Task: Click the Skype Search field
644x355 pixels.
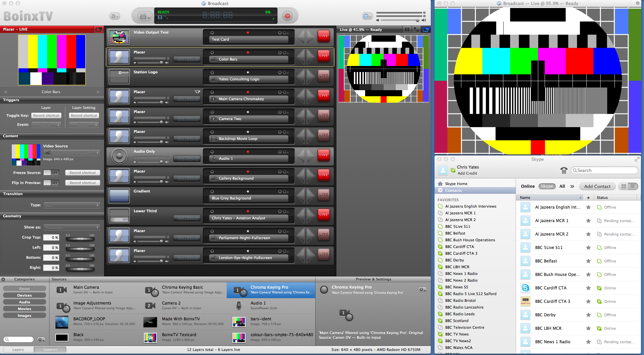Action: [x=605, y=171]
